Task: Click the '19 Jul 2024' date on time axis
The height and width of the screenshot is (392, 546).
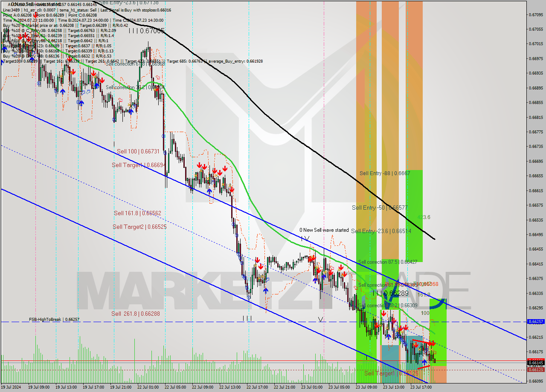Action: tap(11, 387)
